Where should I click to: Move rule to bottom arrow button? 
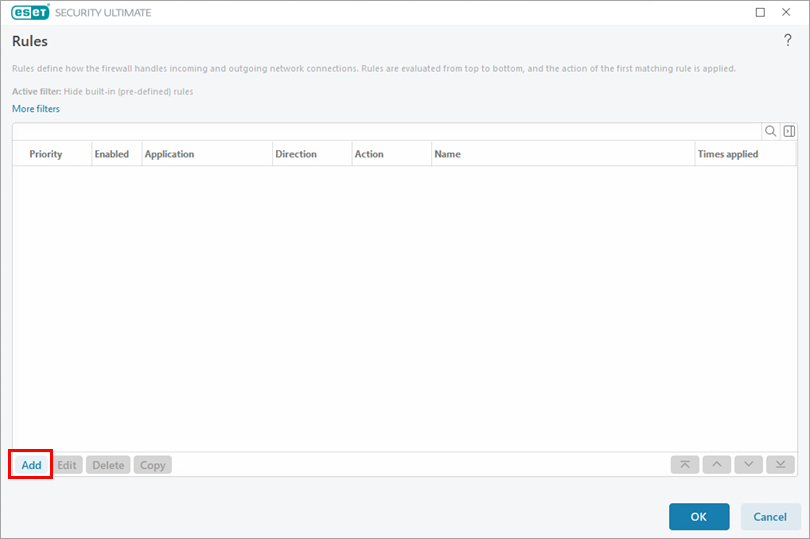click(780, 465)
